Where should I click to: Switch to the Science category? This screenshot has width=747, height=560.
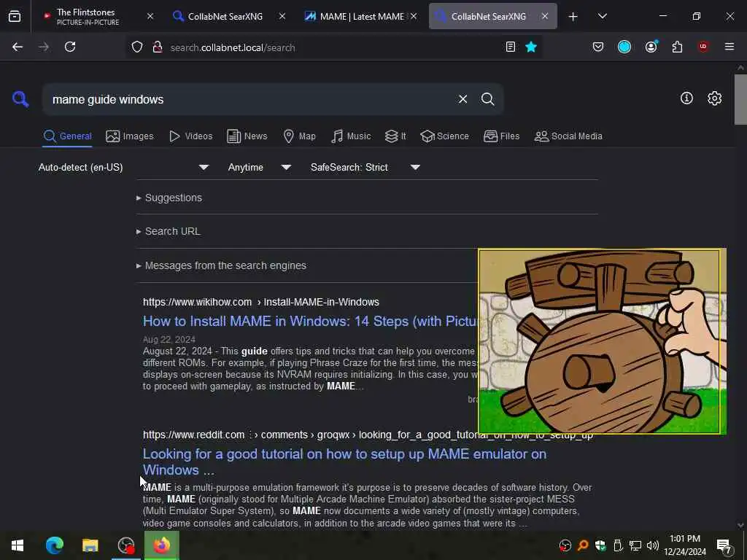coord(444,136)
